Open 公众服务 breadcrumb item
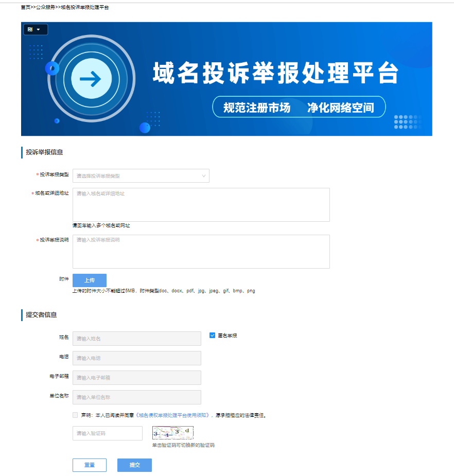 (45, 8)
